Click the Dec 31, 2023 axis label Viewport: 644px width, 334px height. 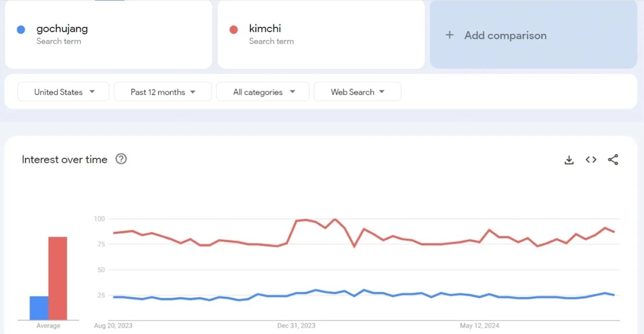click(296, 325)
